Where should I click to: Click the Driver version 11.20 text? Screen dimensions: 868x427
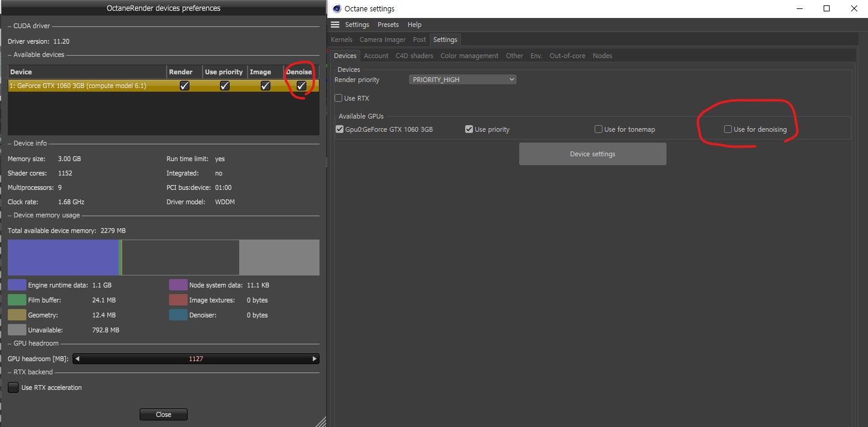point(38,41)
